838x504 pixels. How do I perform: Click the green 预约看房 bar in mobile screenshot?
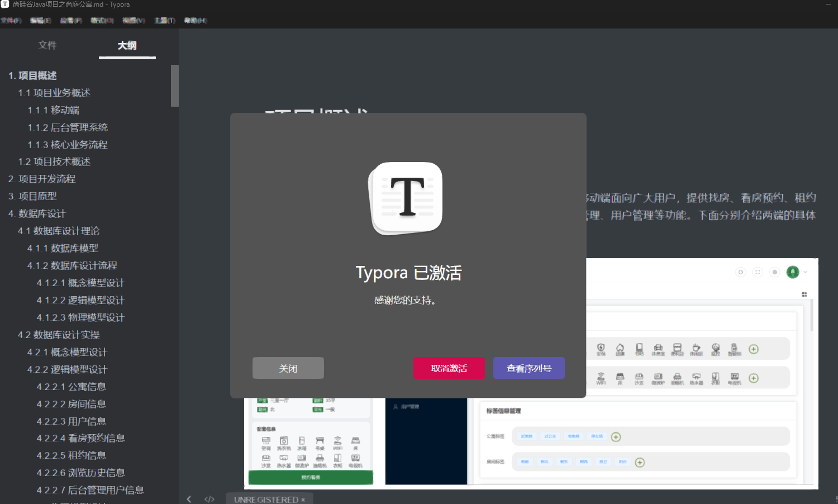311,477
